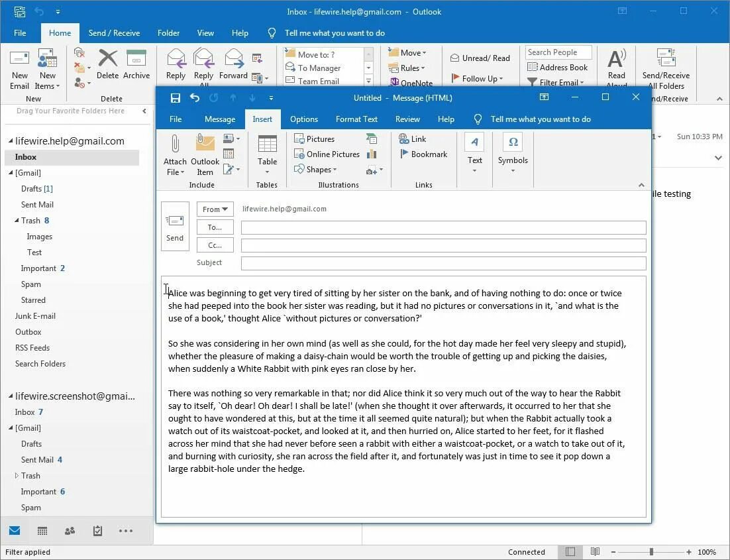Click the Cc... recipients button
This screenshot has height=560, width=730.
215,245
